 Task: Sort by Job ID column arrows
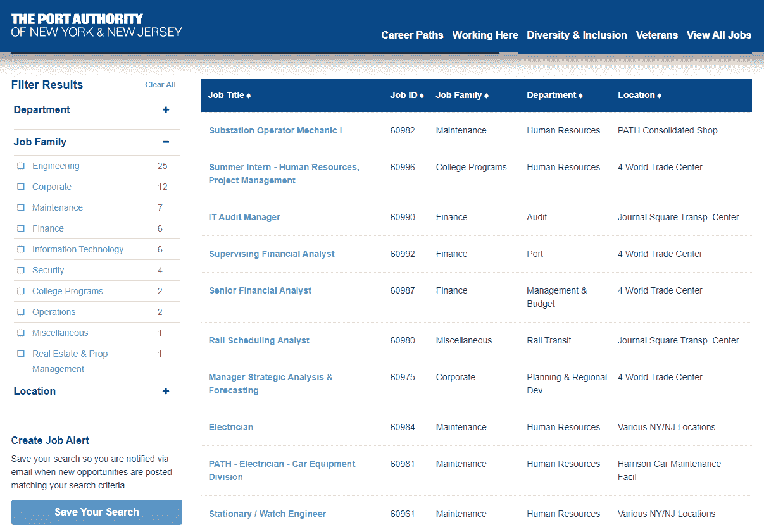point(422,96)
